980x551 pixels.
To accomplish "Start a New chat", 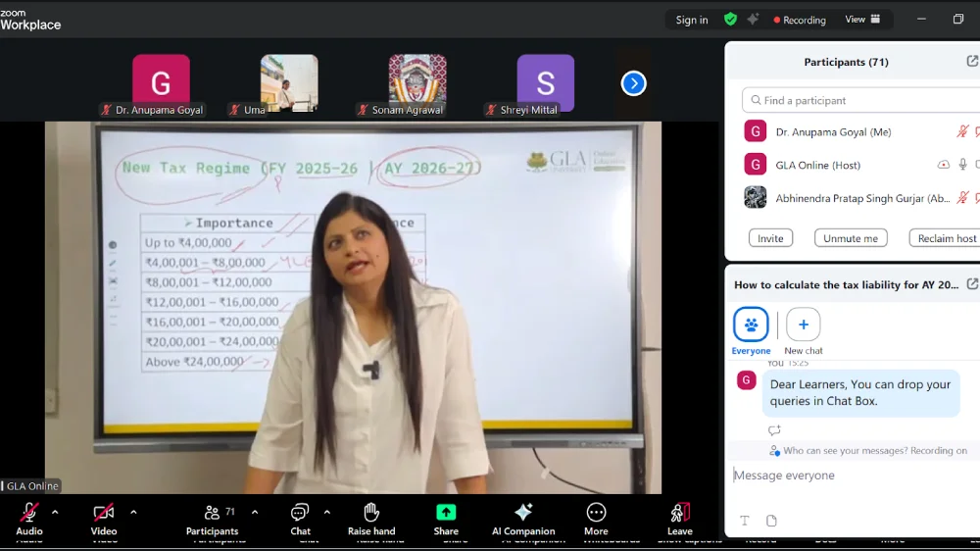I will click(803, 325).
